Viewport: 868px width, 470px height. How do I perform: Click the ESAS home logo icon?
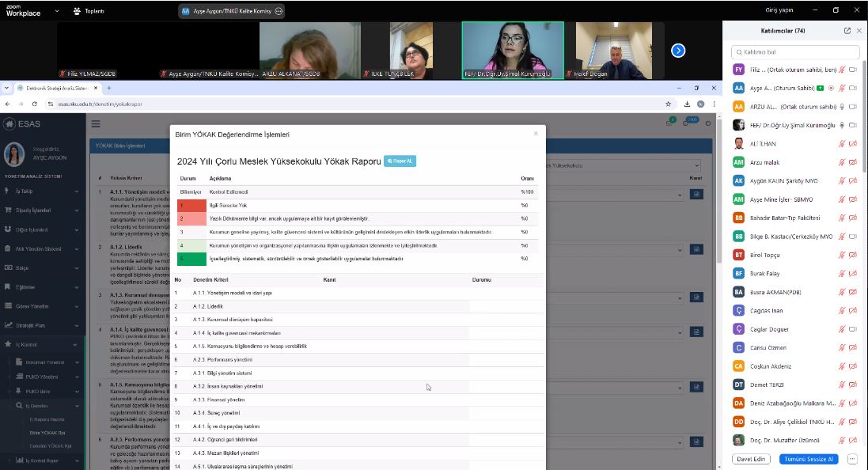point(9,124)
